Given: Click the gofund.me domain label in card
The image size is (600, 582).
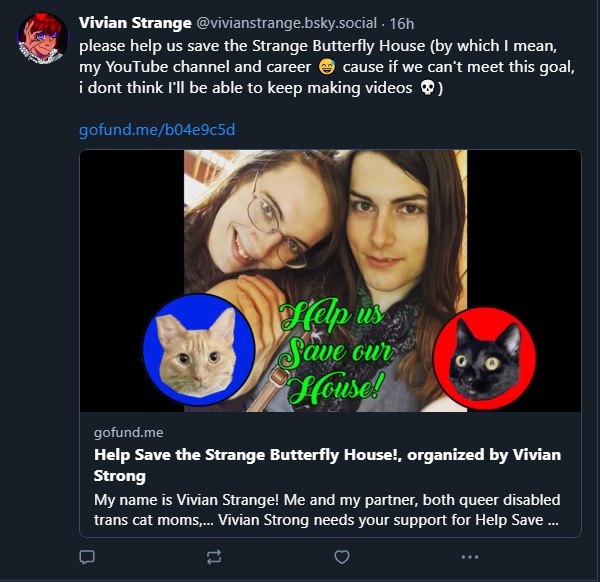Looking at the screenshot, I should [x=128, y=432].
